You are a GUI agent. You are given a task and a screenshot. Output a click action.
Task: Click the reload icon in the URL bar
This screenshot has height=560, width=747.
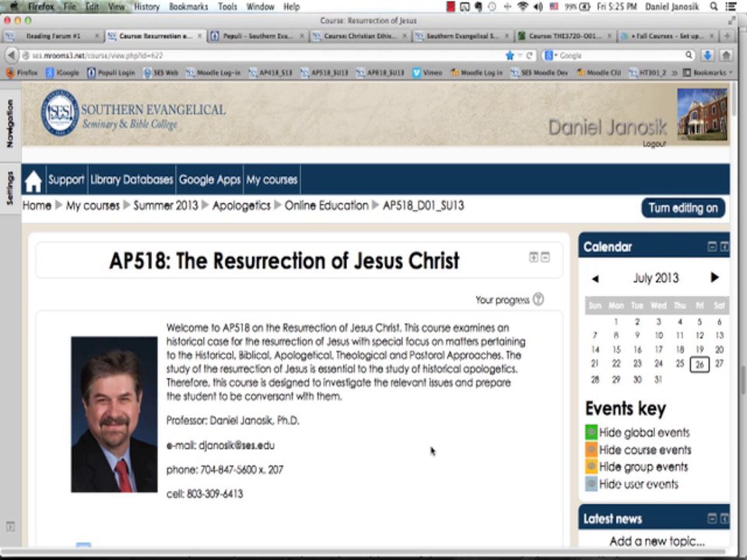529,55
